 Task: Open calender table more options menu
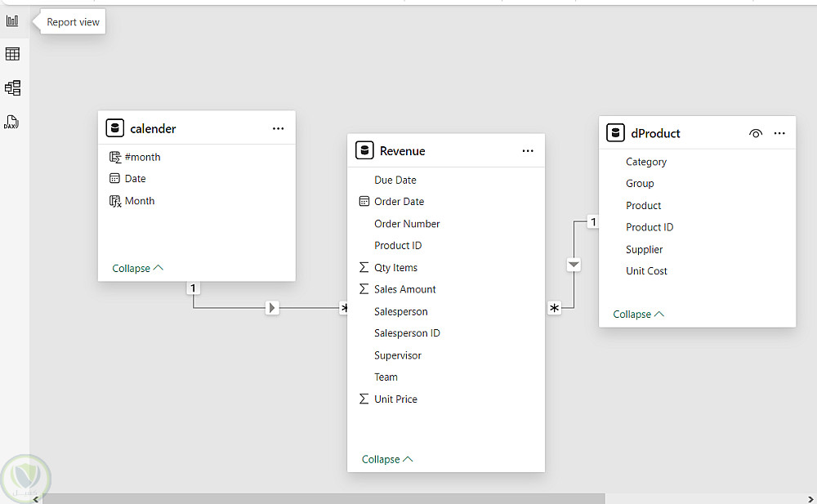tap(279, 128)
